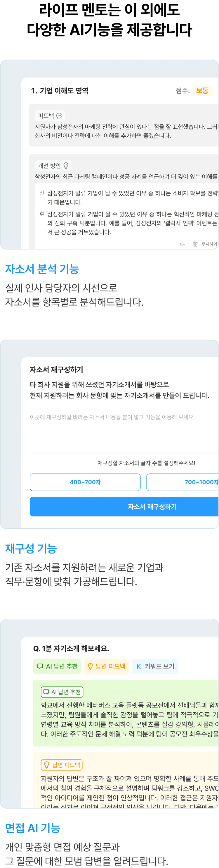Select the 400~700자 length option
The image size is (219, 868).
pos(85,482)
